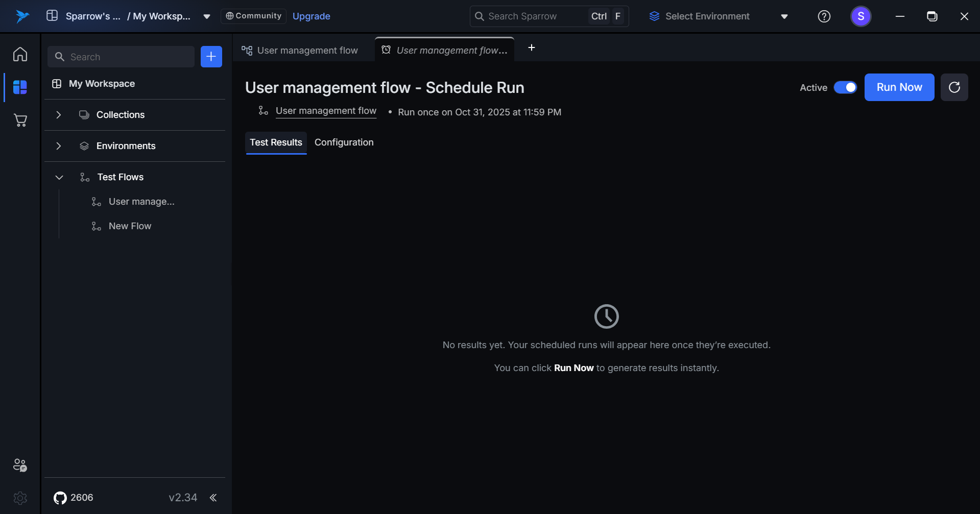Click the refresh icon beside Run Now

(x=954, y=87)
